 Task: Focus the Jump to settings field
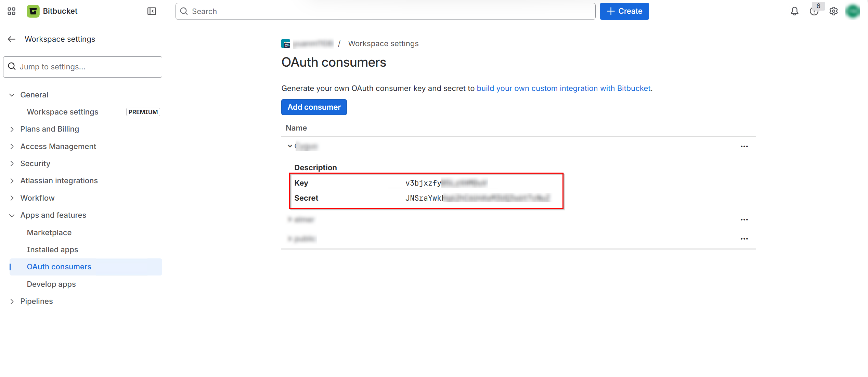click(x=82, y=67)
